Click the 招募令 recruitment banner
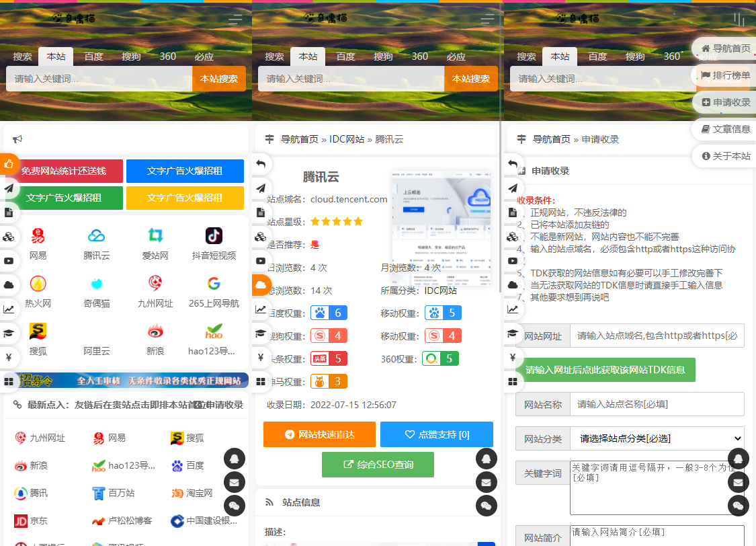 [126, 381]
